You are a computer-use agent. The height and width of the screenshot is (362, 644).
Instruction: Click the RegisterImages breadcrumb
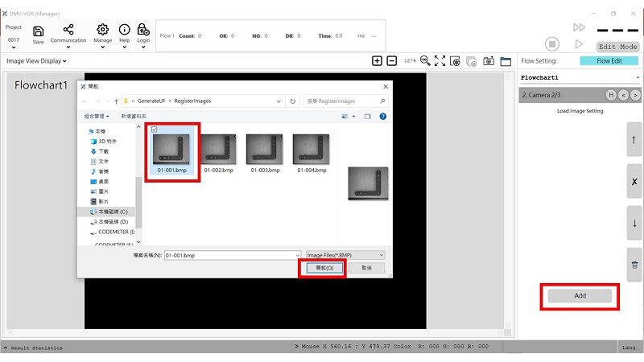[192, 101]
